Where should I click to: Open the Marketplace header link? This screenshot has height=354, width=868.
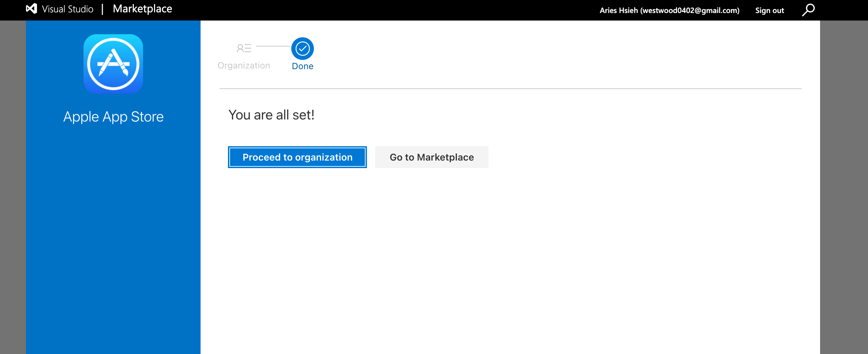tap(142, 9)
